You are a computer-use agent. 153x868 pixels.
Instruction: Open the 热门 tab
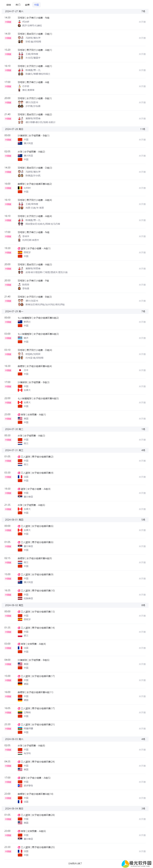(18, 5)
